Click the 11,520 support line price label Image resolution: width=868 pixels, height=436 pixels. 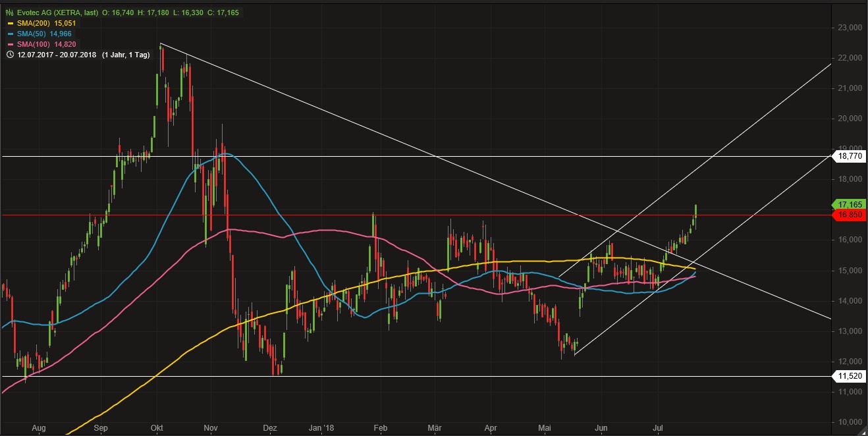coord(848,376)
